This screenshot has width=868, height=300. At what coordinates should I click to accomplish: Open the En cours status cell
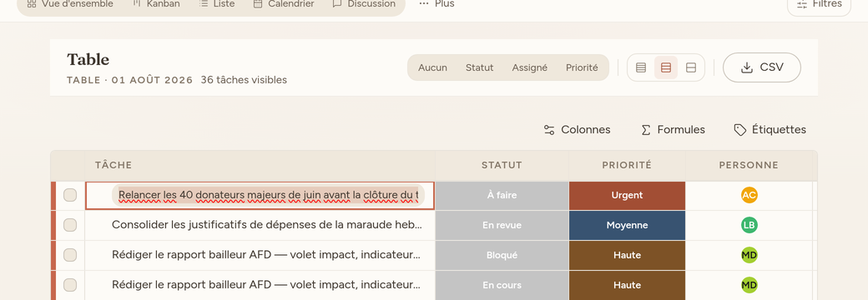click(x=502, y=285)
